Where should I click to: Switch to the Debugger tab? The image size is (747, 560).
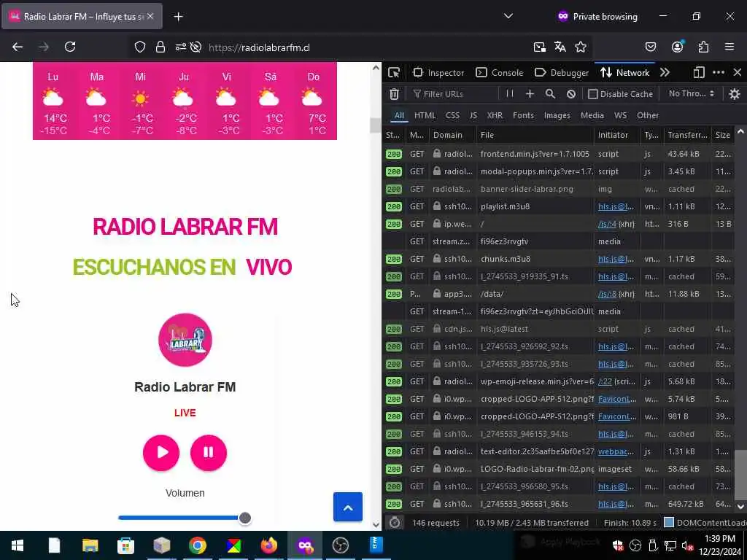pyautogui.click(x=562, y=73)
